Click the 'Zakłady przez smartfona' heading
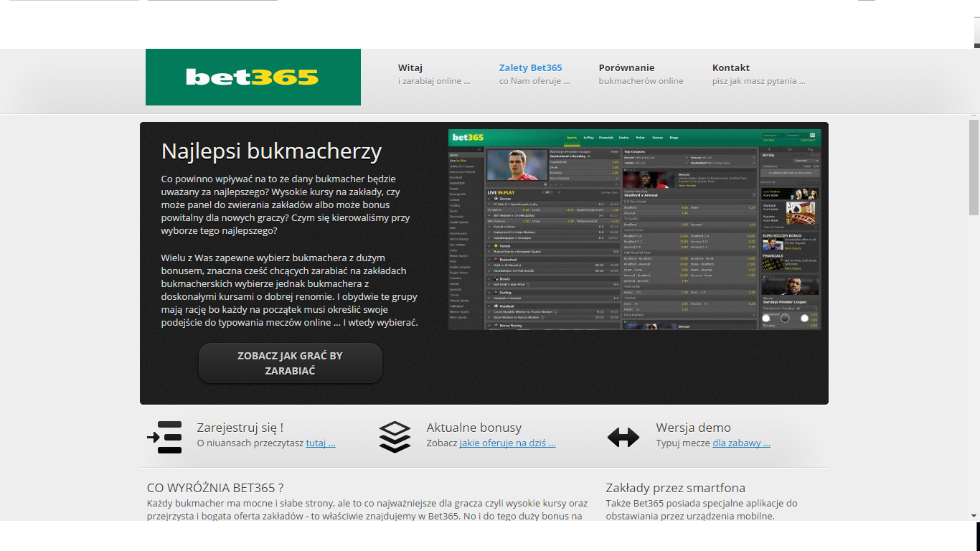980x551 pixels. 676,488
